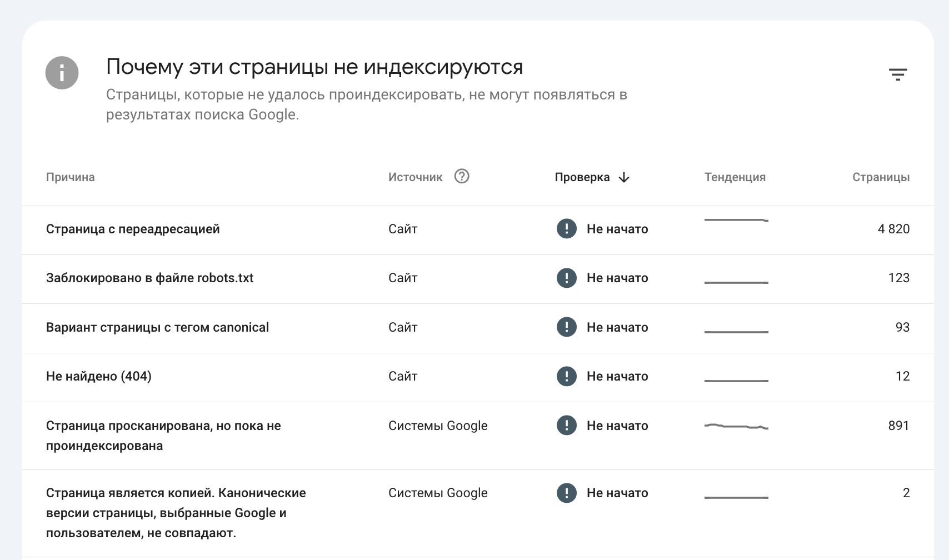Sort the table by the Причина column
This screenshot has width=949, height=560.
pyautogui.click(x=71, y=177)
